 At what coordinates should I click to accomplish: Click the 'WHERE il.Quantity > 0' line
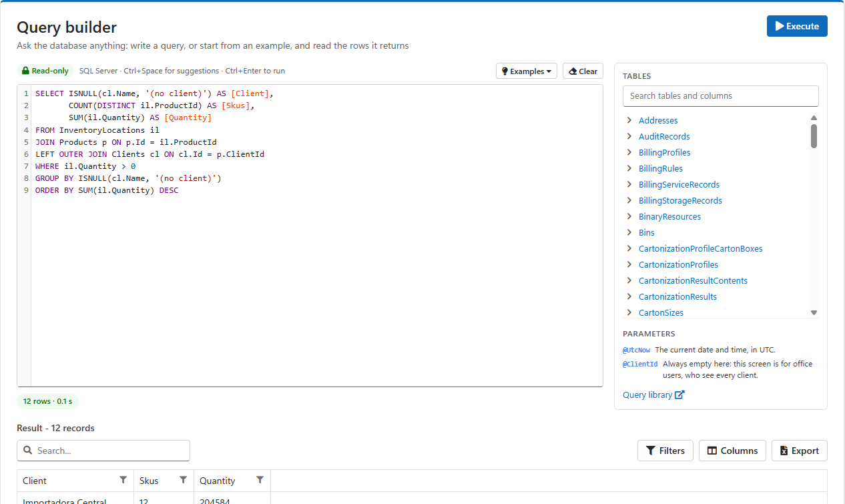(x=85, y=166)
